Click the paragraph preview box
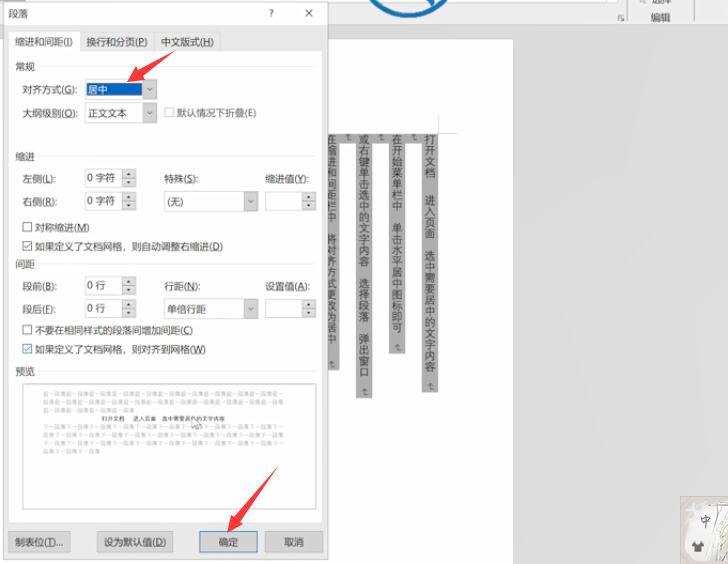Image resolution: width=728 pixels, height=564 pixels. [x=169, y=446]
